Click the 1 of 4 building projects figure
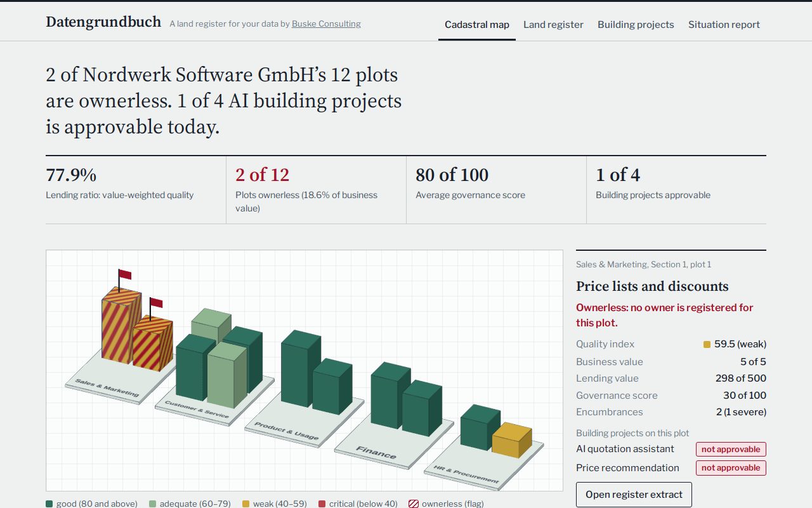Viewport: 812px width, 508px height. point(618,175)
